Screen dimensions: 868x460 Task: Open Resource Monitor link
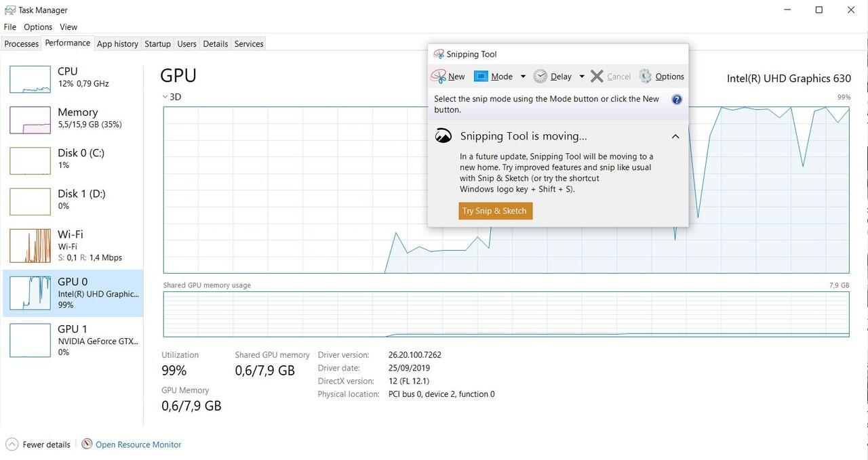tap(138, 445)
